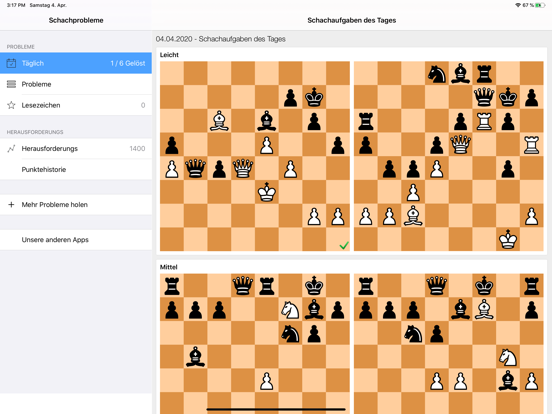Image resolution: width=552 pixels, height=414 pixels.
Task: Tap black king on right Leicht board
Action: coord(508,97)
